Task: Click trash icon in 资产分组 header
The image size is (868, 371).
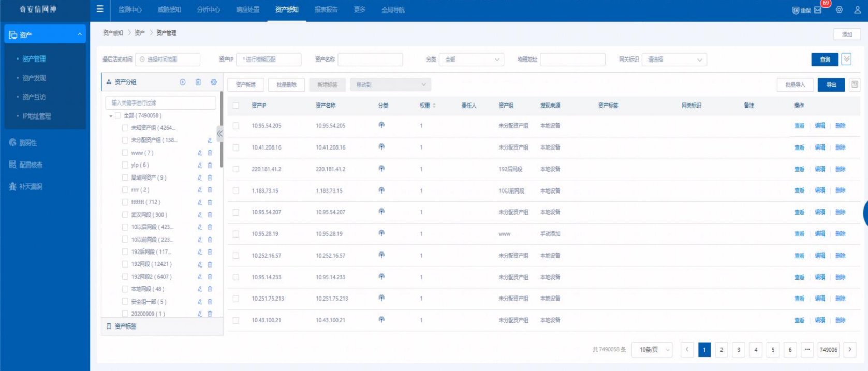Action: pyautogui.click(x=198, y=82)
